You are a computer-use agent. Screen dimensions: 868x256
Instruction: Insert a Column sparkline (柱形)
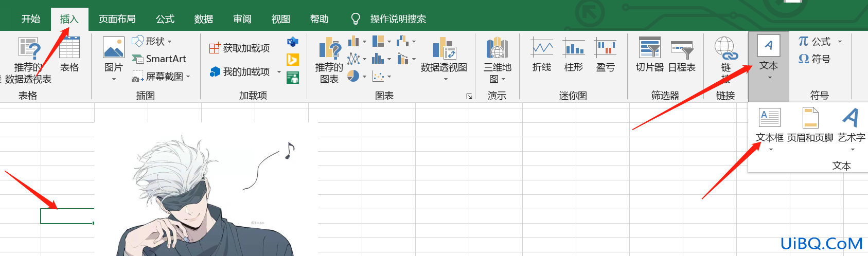(574, 55)
